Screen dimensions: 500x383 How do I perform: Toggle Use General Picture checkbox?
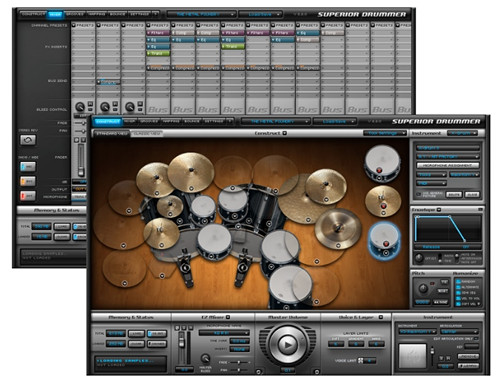point(419,194)
